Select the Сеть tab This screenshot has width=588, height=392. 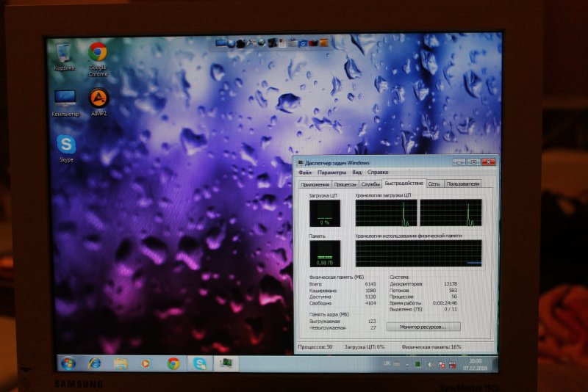[x=434, y=184]
